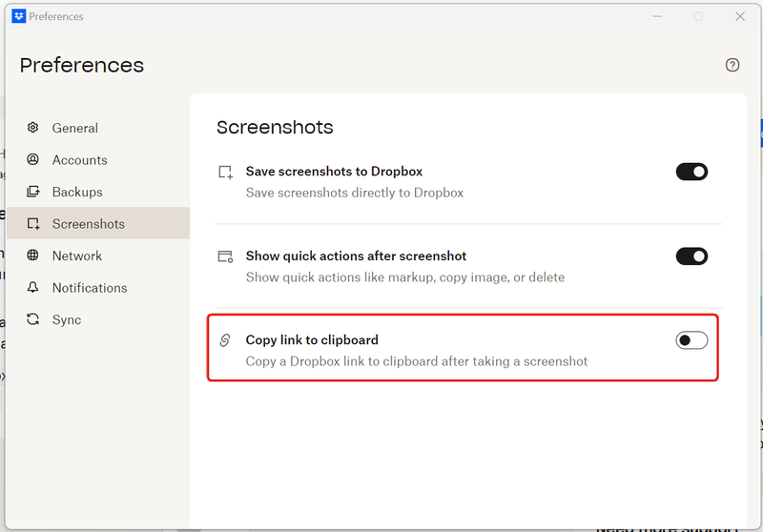Switch to the Accounts tab

[79, 160]
